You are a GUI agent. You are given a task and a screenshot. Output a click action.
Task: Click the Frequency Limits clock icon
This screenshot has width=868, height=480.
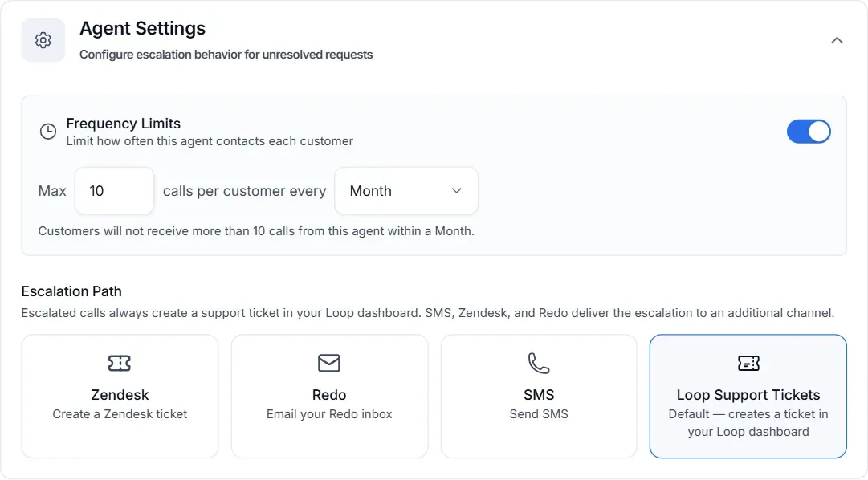pyautogui.click(x=48, y=131)
